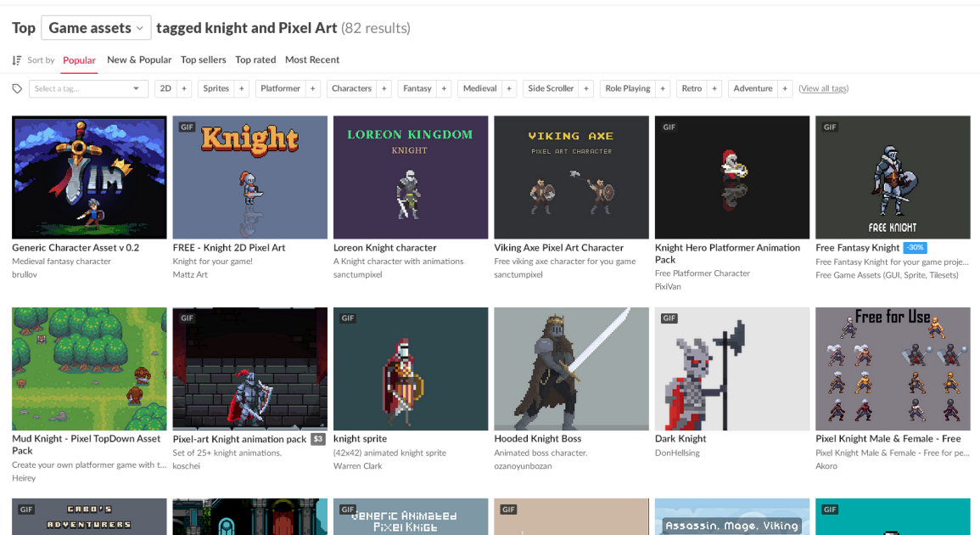Image resolution: width=980 pixels, height=535 pixels.
Task: Switch to Top sellers sorting
Action: pyautogui.click(x=203, y=60)
